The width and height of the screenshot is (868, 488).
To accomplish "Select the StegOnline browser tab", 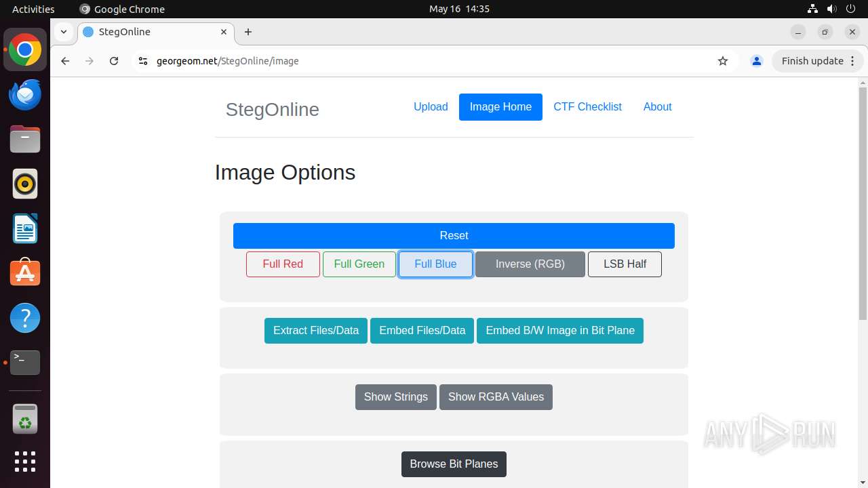I will click(156, 32).
